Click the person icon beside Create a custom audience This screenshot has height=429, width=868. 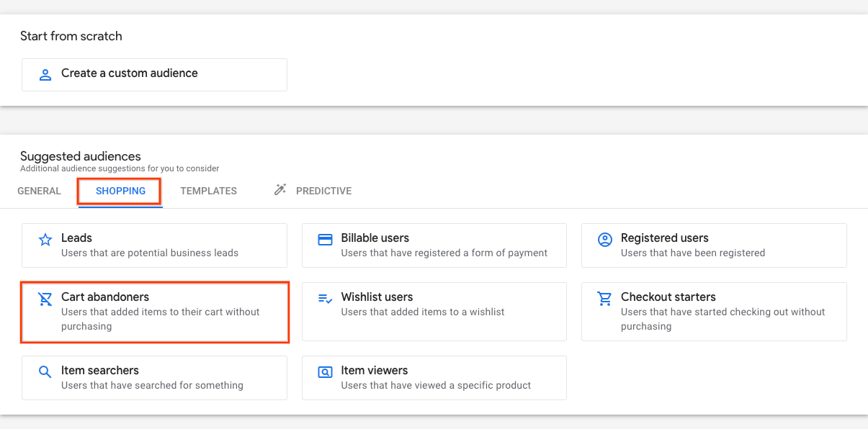45,74
